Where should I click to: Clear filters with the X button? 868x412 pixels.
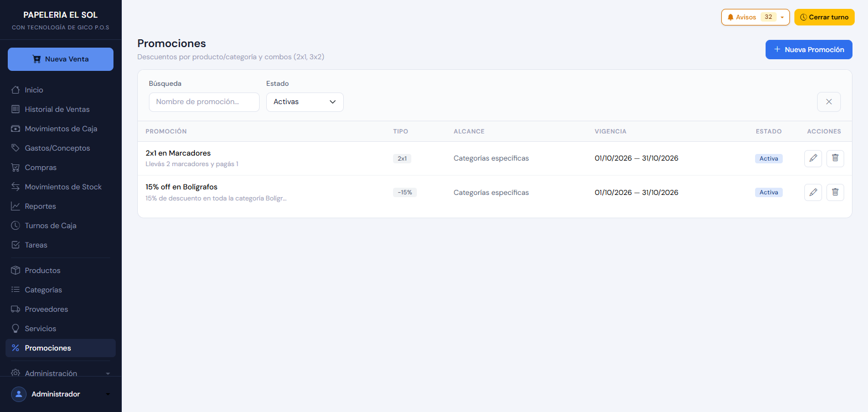click(829, 102)
